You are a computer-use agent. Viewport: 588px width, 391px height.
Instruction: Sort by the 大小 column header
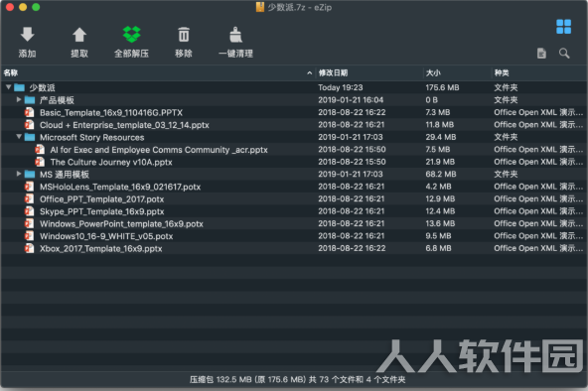point(457,72)
